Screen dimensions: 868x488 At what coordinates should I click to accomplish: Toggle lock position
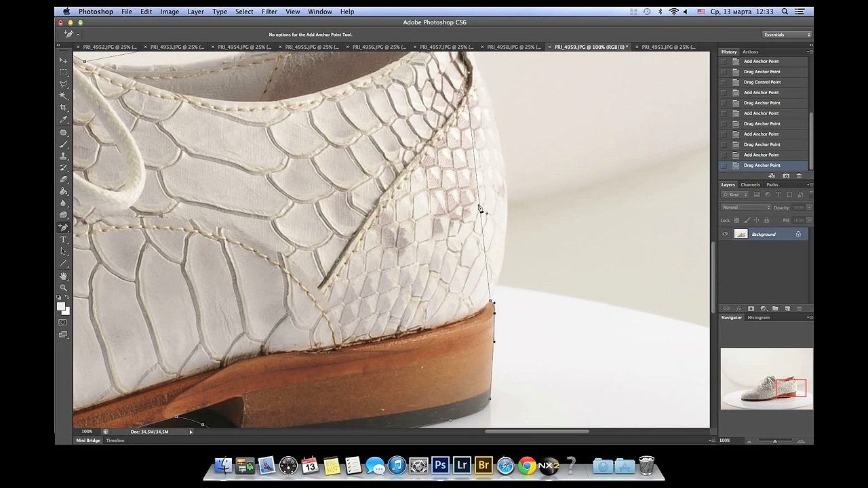tap(757, 220)
